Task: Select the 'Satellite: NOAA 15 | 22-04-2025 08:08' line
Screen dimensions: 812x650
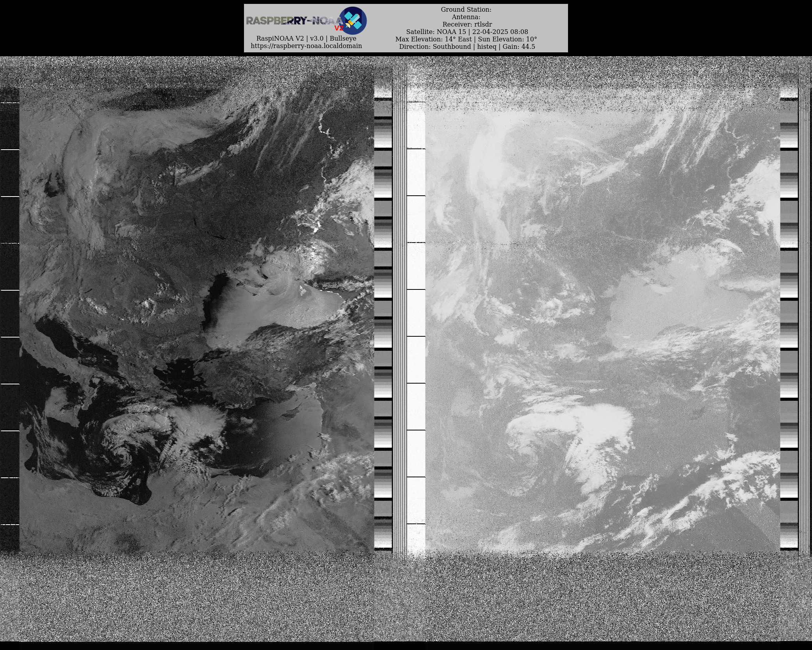Action: coord(467,32)
